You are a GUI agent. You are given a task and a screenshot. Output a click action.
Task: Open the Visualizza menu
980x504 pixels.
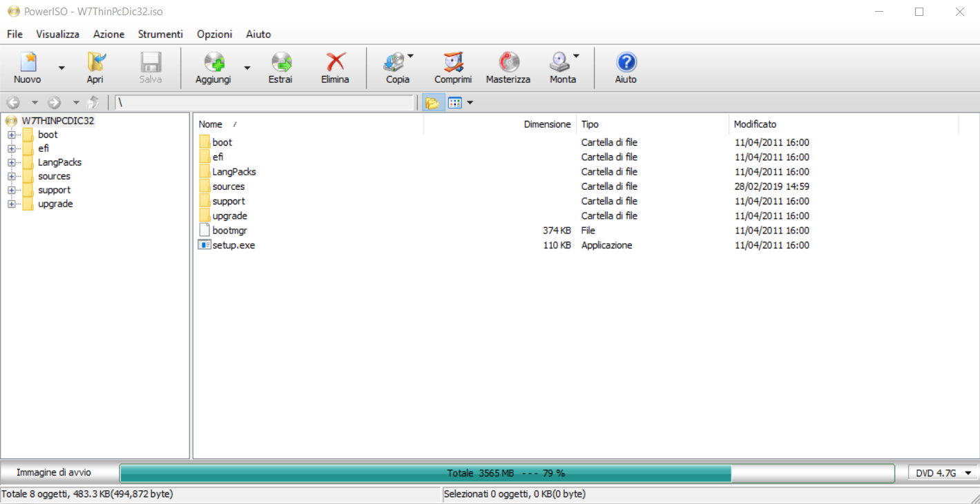click(x=58, y=34)
